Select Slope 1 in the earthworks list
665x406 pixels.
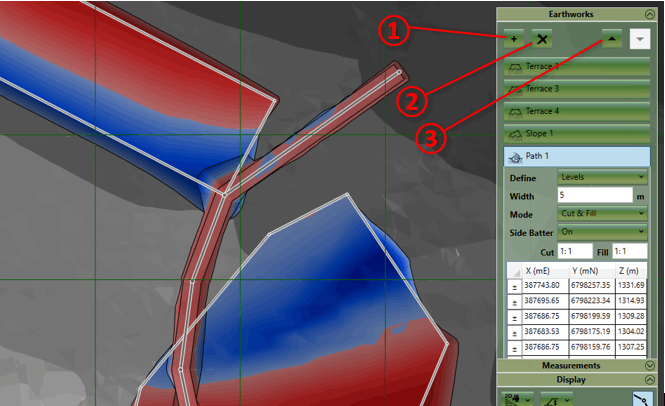pos(577,133)
